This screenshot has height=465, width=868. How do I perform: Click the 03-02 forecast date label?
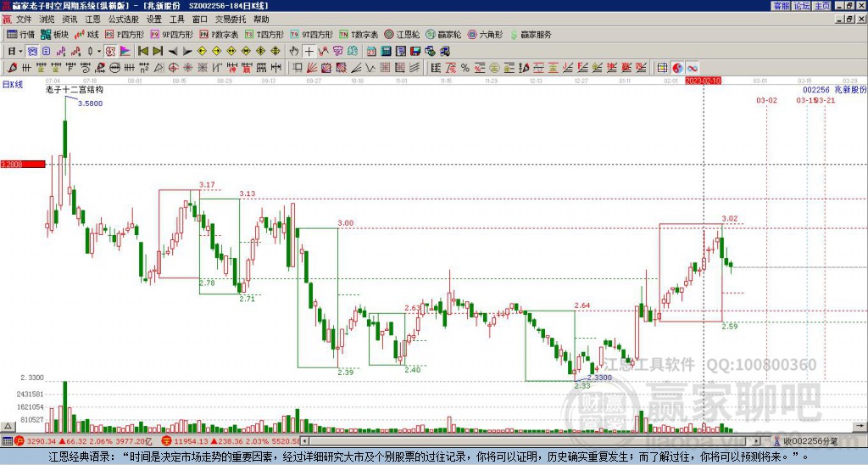(766, 100)
